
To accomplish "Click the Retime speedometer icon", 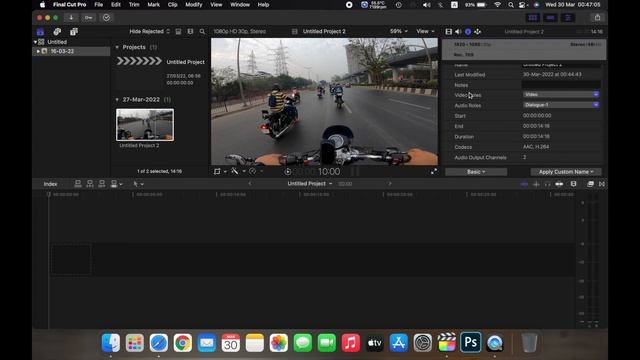I will (x=253, y=171).
